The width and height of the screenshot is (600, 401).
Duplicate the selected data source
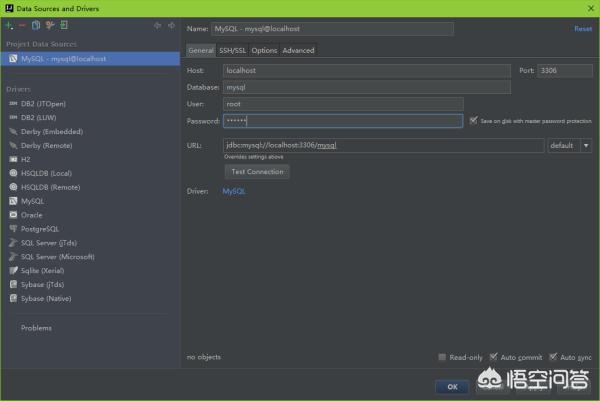[x=36, y=25]
